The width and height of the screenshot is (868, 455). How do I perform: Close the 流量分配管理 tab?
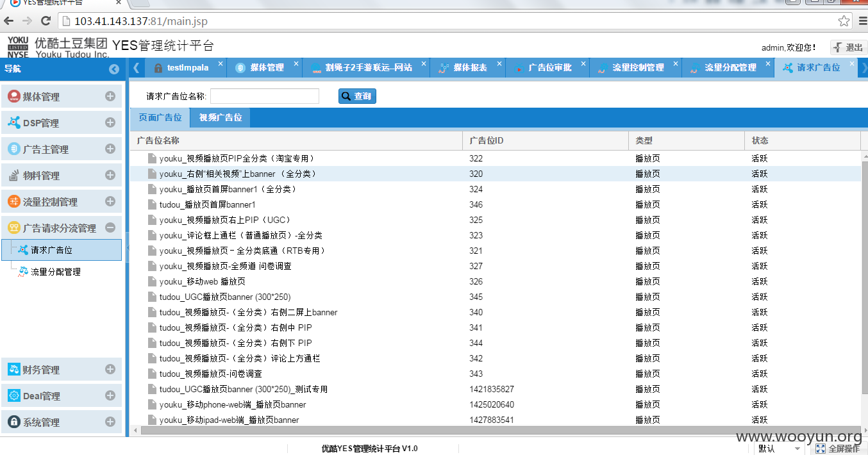pyautogui.click(x=769, y=63)
